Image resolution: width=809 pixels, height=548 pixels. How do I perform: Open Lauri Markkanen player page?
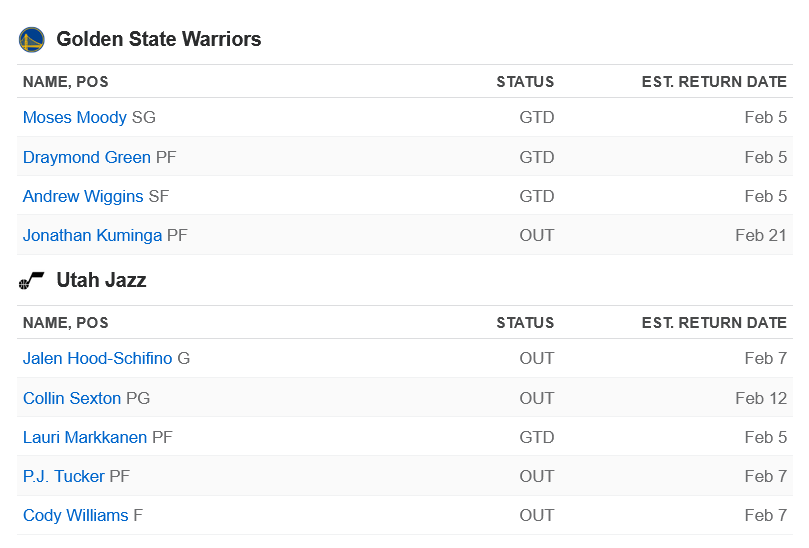(x=85, y=437)
